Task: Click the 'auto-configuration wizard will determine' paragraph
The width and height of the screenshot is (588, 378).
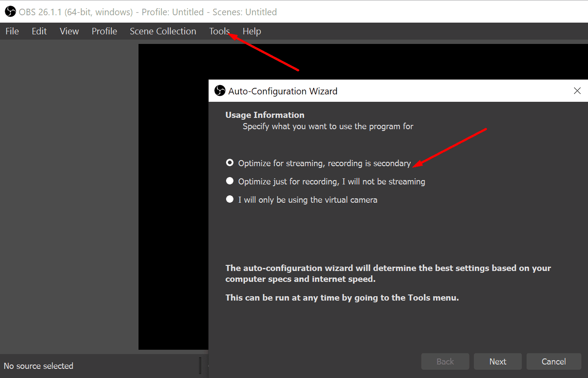Action: point(388,274)
